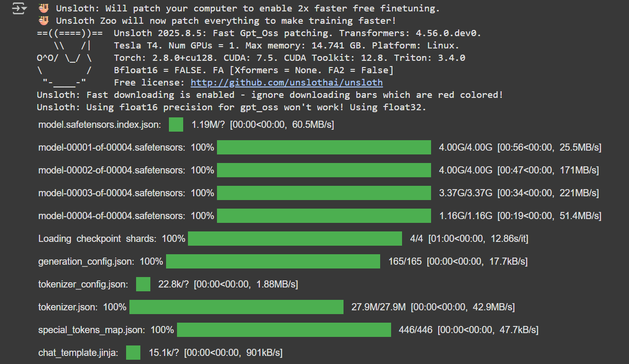This screenshot has width=629, height=364.
Task: Click the Loading checkpoint shards progress bar
Action: pos(295,239)
